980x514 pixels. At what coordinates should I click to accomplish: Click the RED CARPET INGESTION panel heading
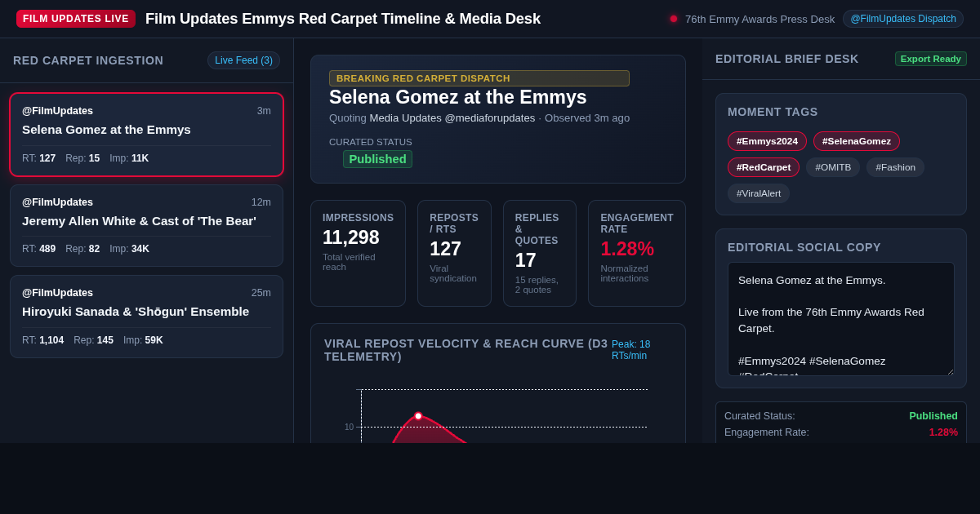[88, 60]
